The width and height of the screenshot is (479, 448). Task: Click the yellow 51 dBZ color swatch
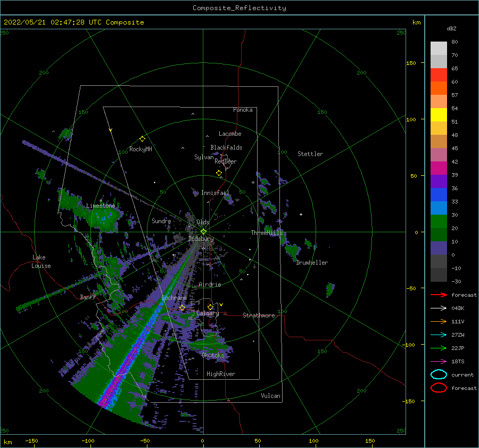click(x=439, y=115)
